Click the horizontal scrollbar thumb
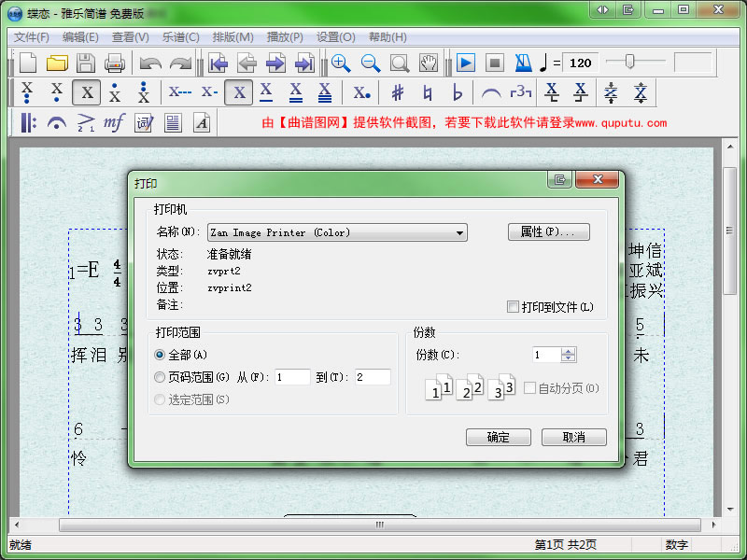 [380, 525]
